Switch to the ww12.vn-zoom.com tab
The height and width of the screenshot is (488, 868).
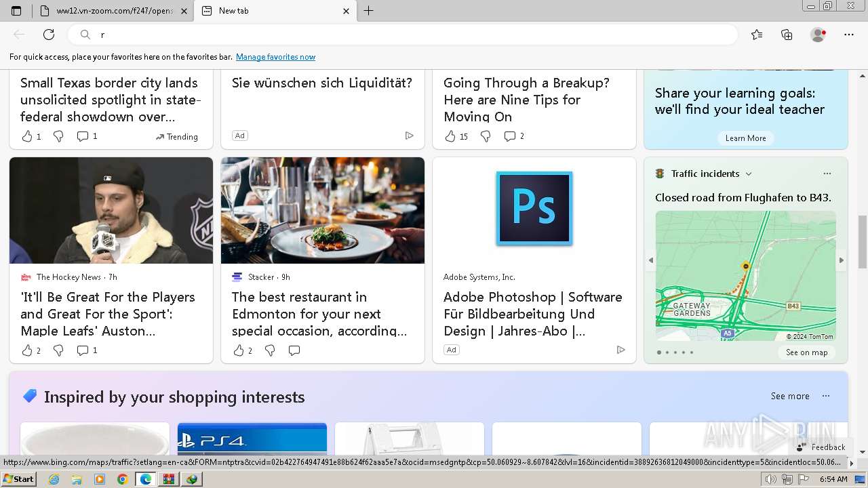tap(113, 11)
